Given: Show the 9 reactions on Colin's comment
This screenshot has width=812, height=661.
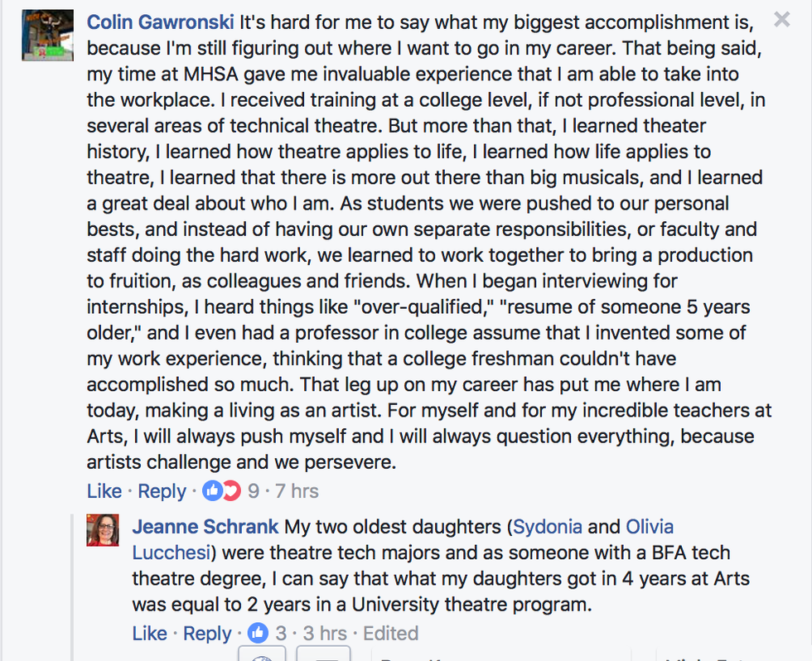Looking at the screenshot, I should pos(254,491).
